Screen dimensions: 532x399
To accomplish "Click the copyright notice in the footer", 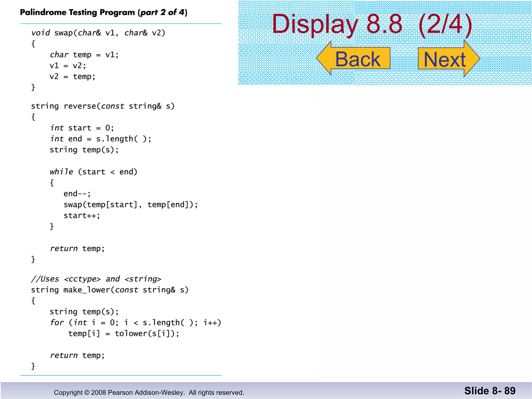I will point(149,393).
